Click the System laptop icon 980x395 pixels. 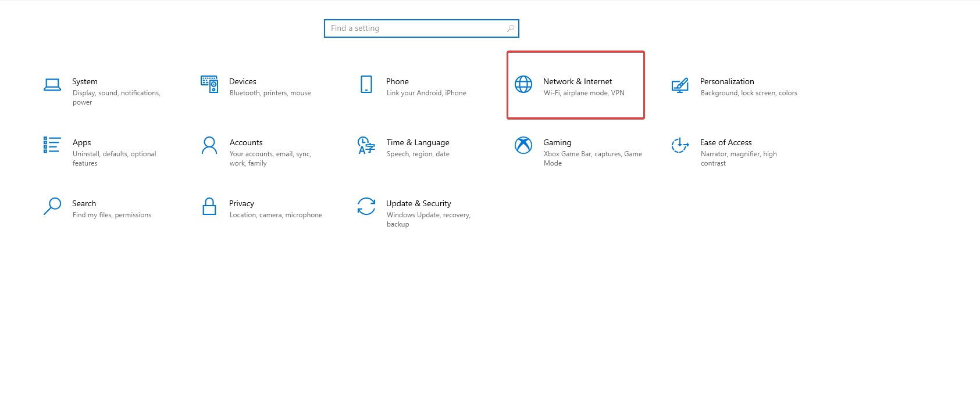(52, 85)
